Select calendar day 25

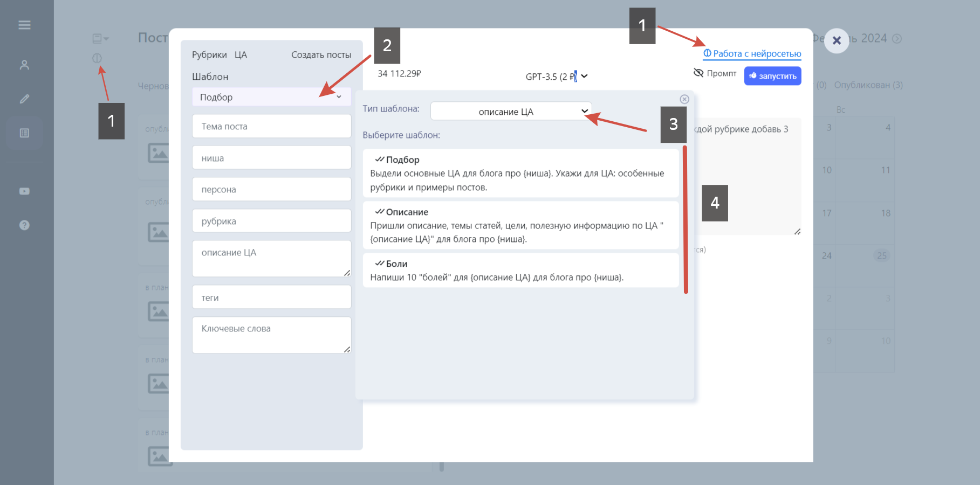(x=882, y=255)
